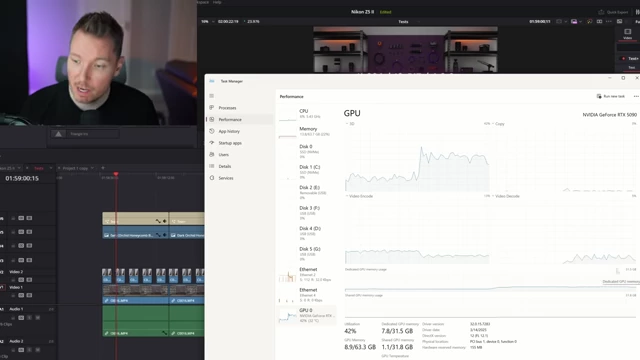Open dropdown arrow beside Tests timeline tab
Viewport: 640px width, 360px height.
click(x=51, y=168)
